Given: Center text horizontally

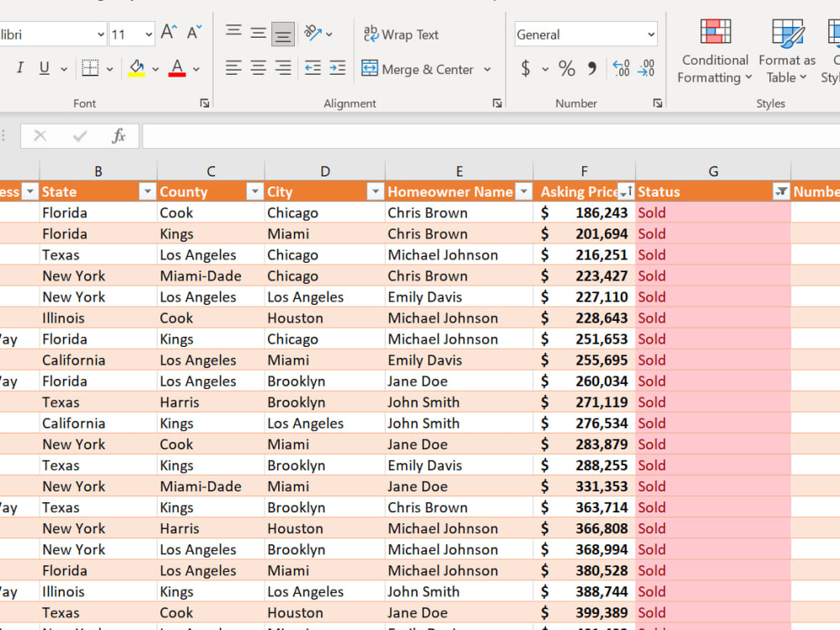Looking at the screenshot, I should [x=258, y=68].
